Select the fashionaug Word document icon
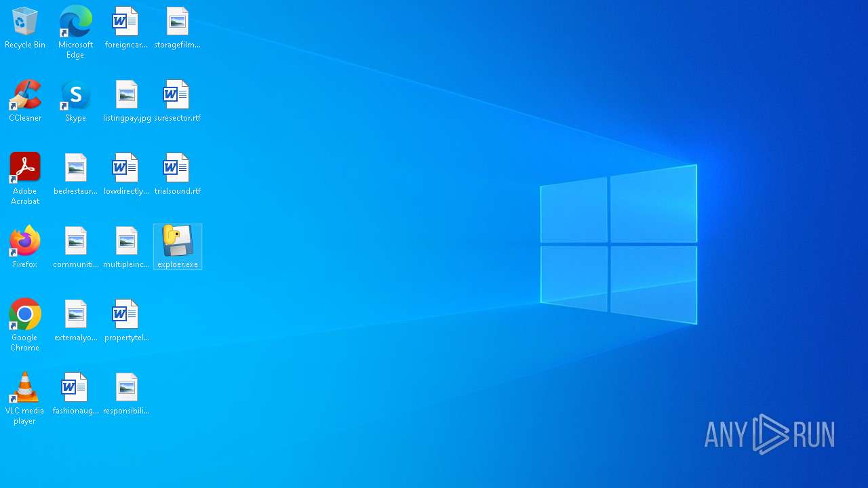This screenshot has width=868, height=488. tap(75, 394)
